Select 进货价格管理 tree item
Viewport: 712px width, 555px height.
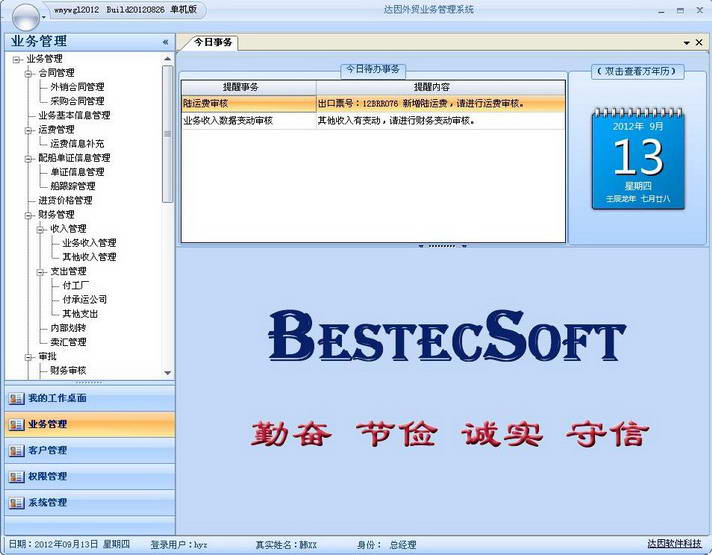point(65,200)
